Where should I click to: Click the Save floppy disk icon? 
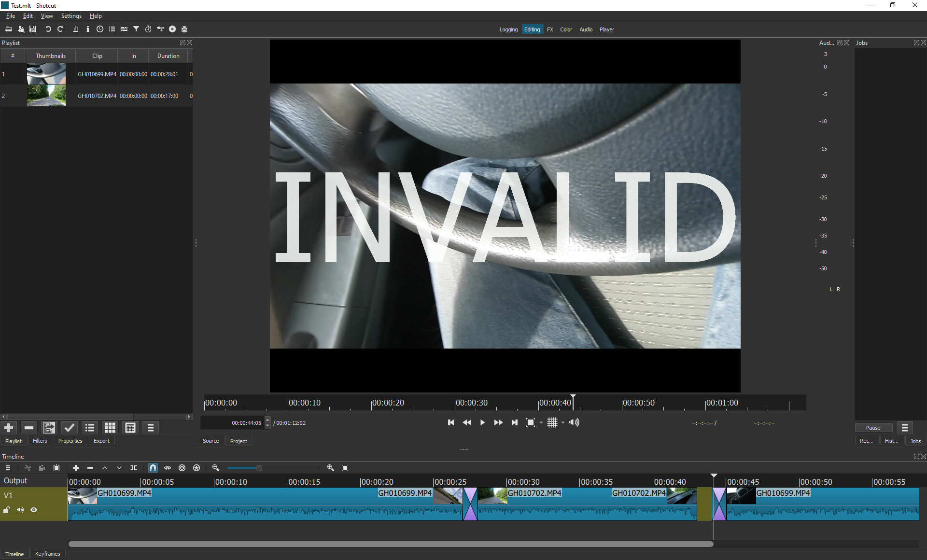coord(33,29)
